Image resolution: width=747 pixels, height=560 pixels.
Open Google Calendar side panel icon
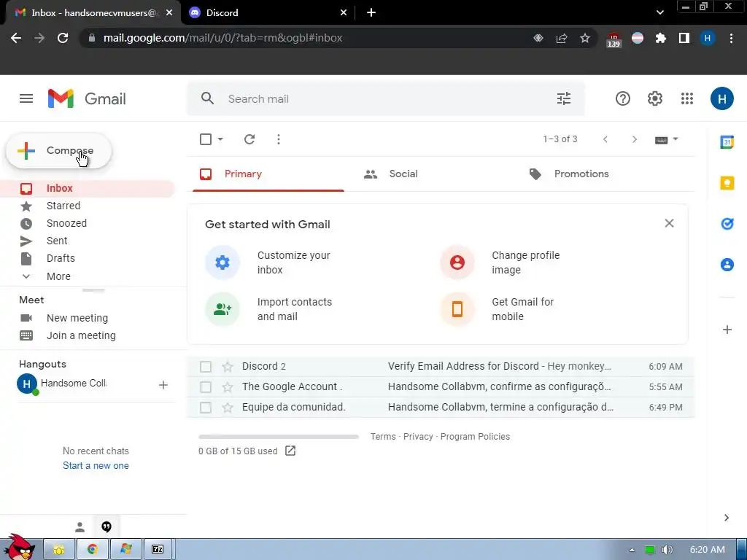(x=727, y=142)
